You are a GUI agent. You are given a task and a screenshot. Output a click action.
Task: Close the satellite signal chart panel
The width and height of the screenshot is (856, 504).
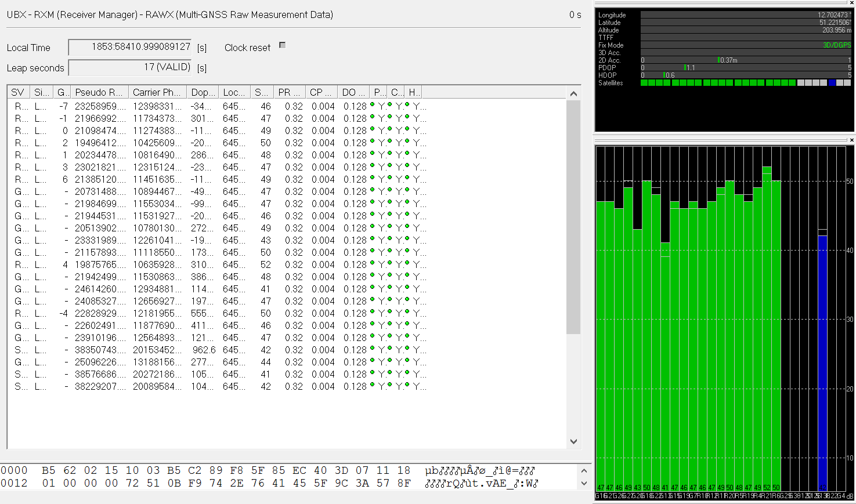tap(851, 140)
